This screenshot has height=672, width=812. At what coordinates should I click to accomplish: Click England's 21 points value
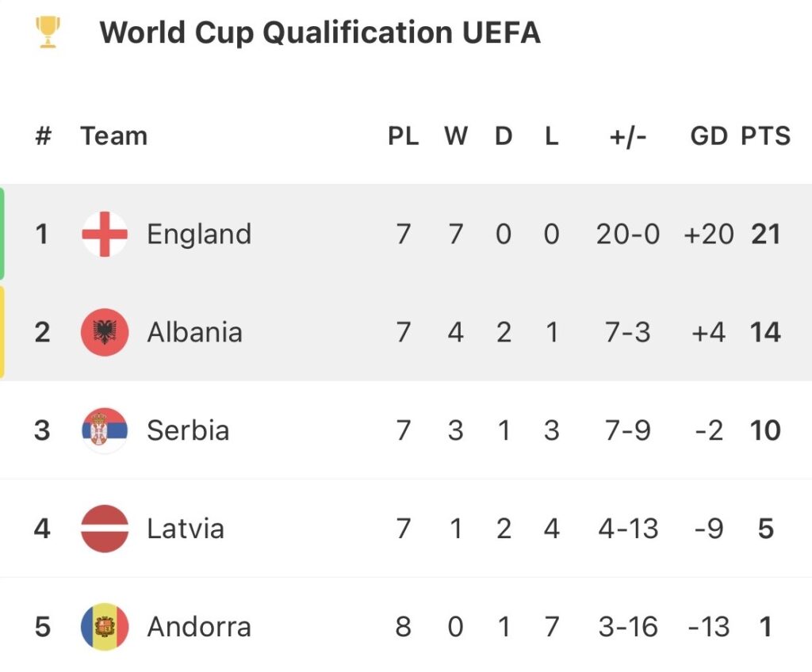coord(765,234)
